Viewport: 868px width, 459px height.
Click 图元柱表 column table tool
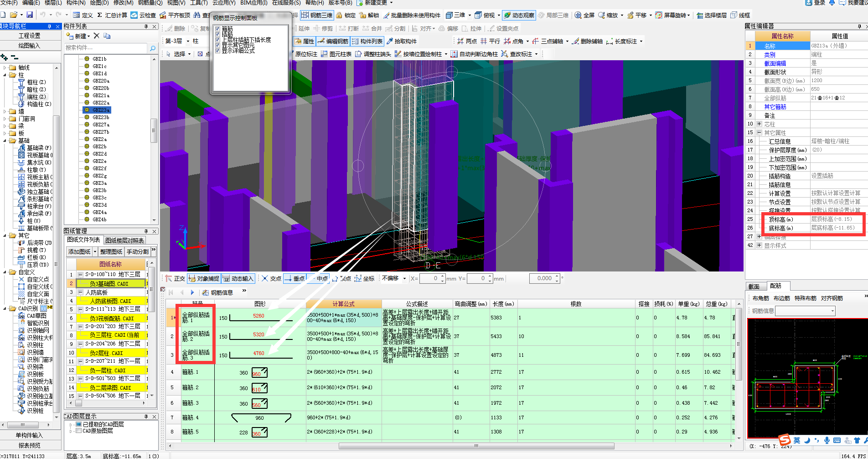336,54
